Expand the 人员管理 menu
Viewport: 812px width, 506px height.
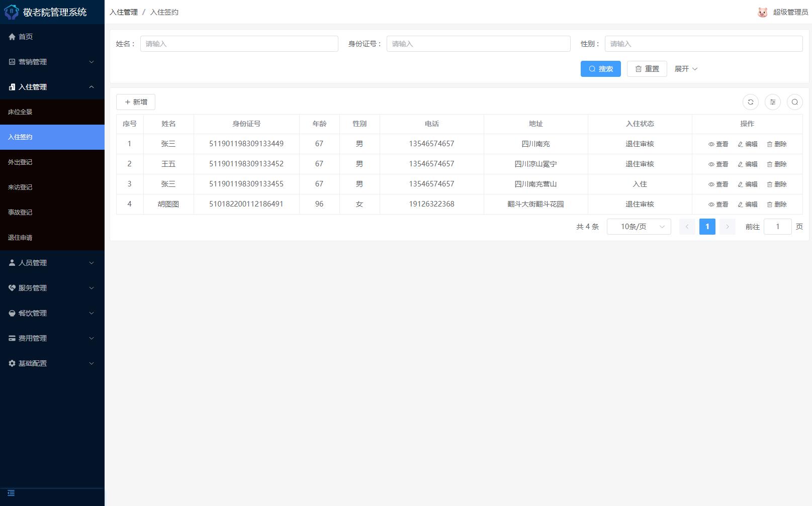52,263
